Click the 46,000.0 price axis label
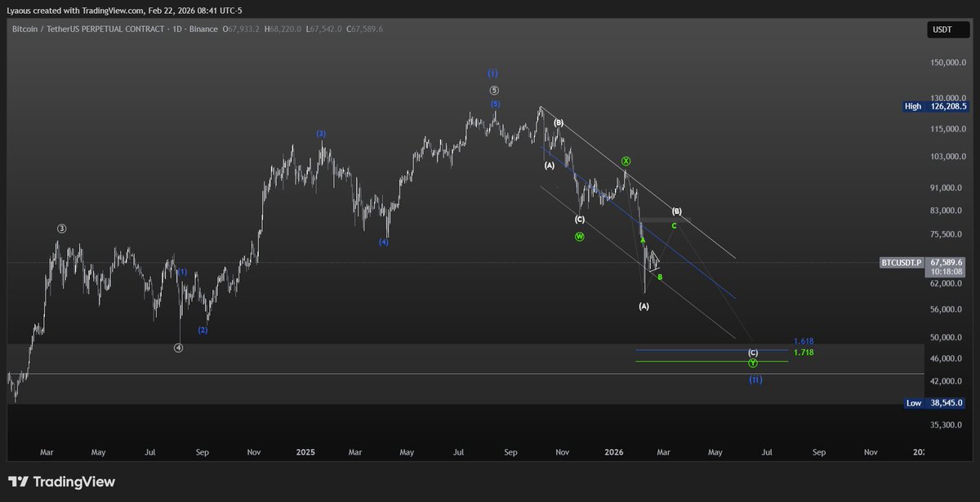Image resolution: width=980 pixels, height=502 pixels. pyautogui.click(x=947, y=359)
